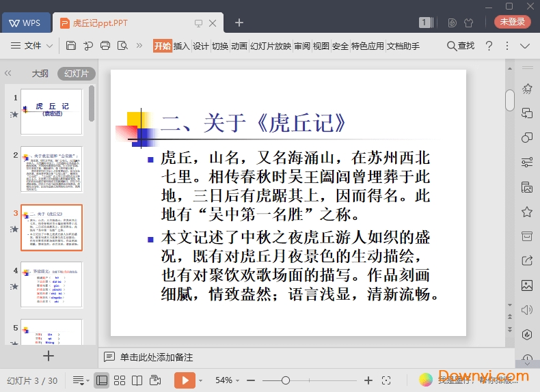Expand more quick-access toolbar items
This screenshot has width=540, height=392.
pyautogui.click(x=139, y=46)
